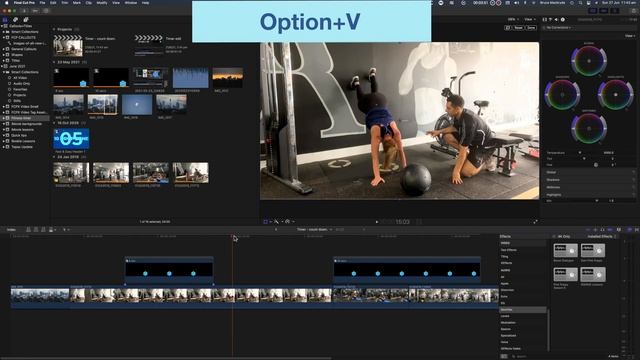Click the Midtones color wheel
Viewport: 640px width, 360px height.
pos(589,128)
